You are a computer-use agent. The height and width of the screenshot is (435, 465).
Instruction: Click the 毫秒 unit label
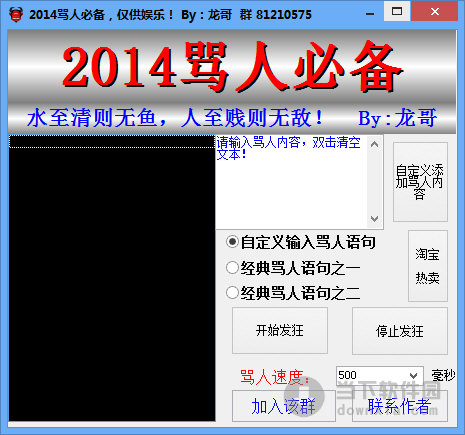pyautogui.click(x=443, y=375)
